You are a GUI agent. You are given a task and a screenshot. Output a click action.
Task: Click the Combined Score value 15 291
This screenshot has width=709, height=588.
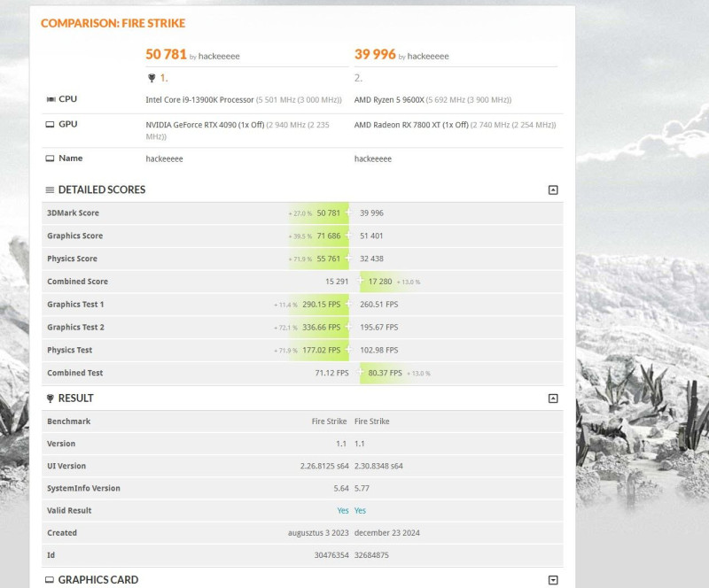(337, 282)
